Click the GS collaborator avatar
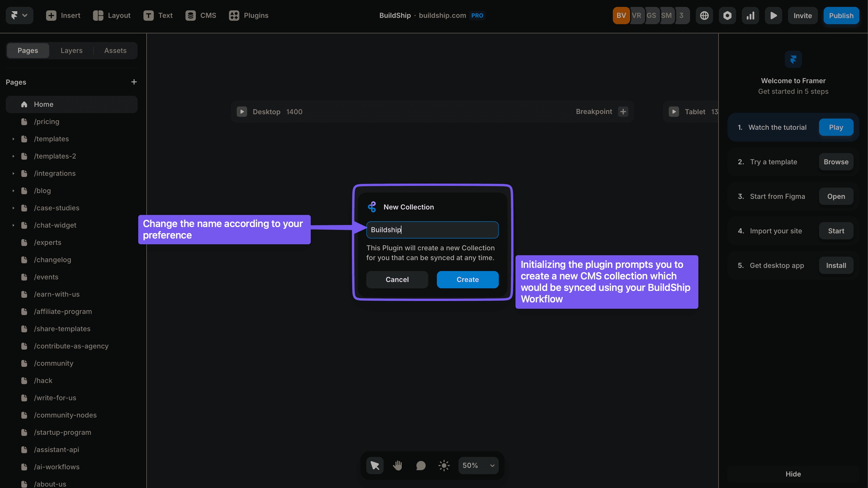The width and height of the screenshot is (868, 488). click(651, 16)
